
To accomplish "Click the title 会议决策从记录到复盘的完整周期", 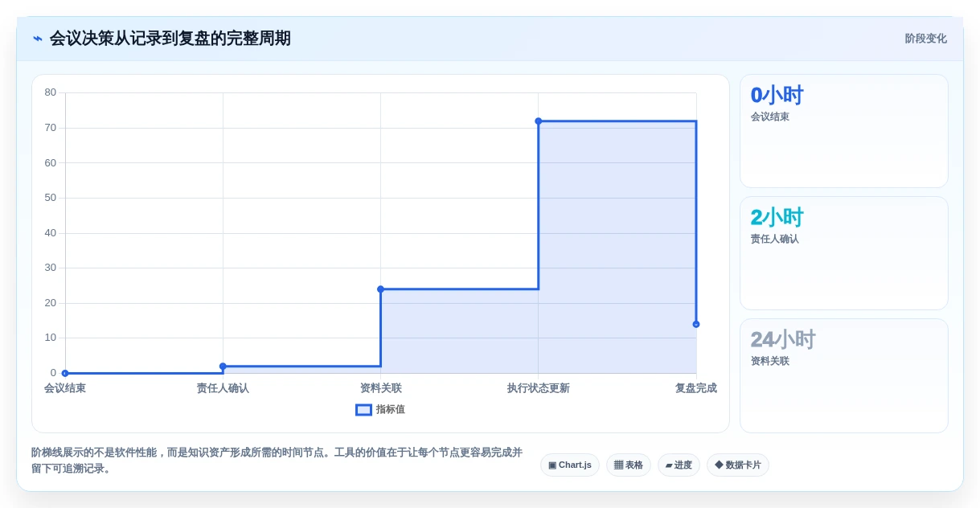I will pyautogui.click(x=170, y=39).
